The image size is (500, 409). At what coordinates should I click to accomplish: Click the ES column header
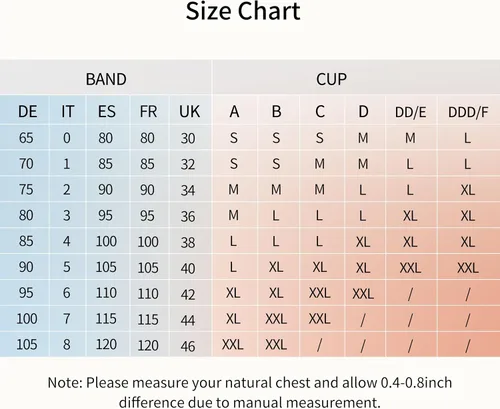(x=107, y=111)
